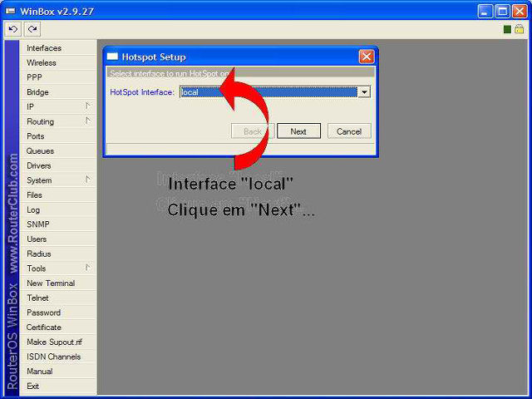The width and height of the screenshot is (532, 399).
Task: Expand the IP submenu
Action: pos(58,107)
